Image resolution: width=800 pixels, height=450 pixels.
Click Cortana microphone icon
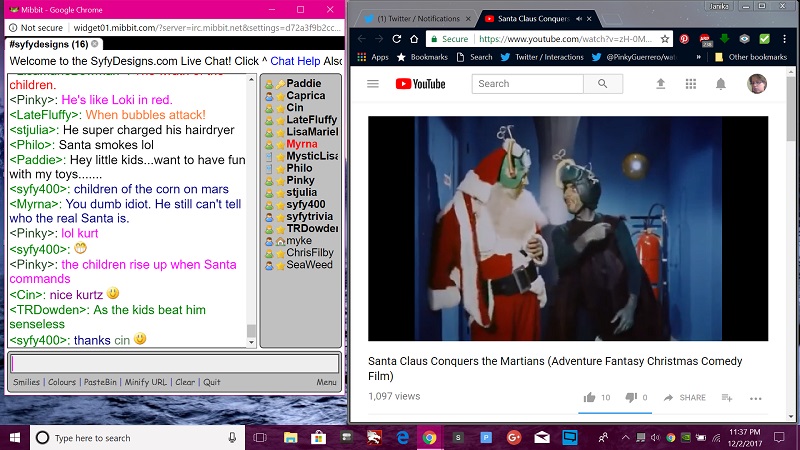click(x=232, y=438)
